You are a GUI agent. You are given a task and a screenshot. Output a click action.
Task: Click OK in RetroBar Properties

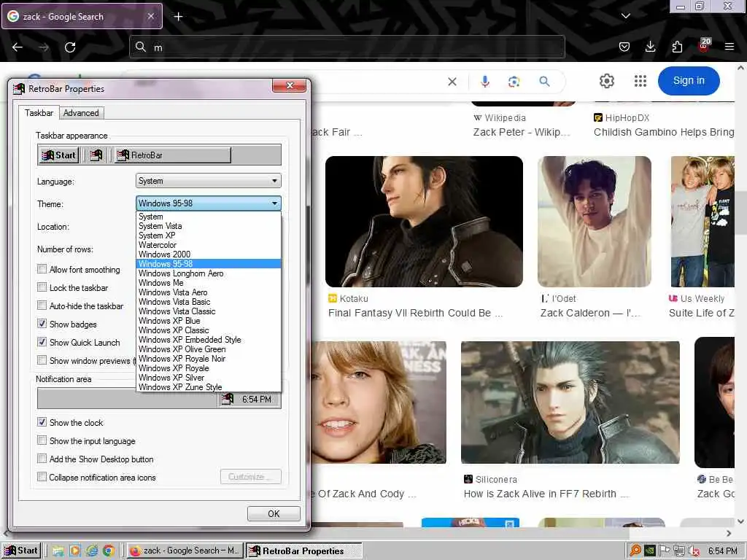click(274, 514)
